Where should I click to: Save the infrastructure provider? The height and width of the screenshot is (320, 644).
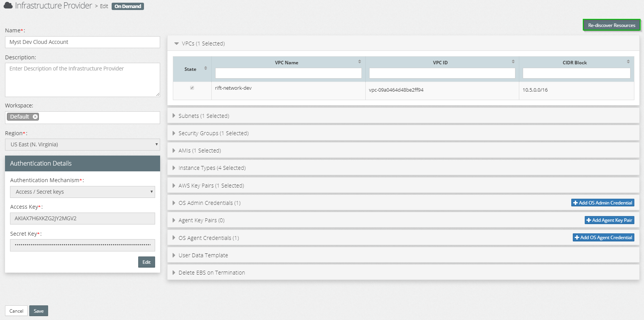[x=38, y=311]
